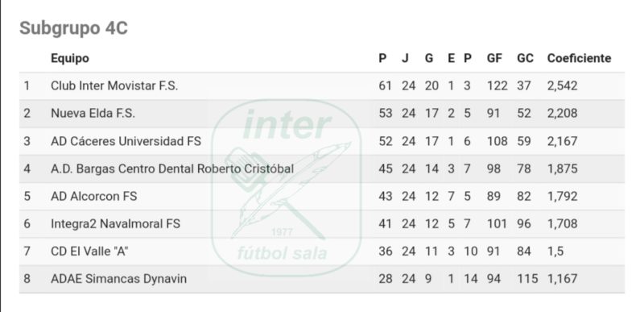
Task: Click the GF column header
Action: pos(494,58)
